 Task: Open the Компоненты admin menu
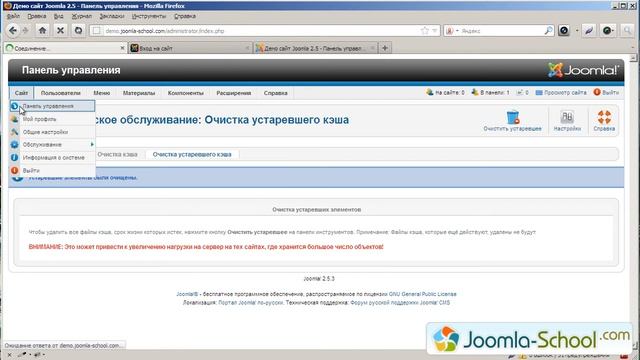click(186, 93)
